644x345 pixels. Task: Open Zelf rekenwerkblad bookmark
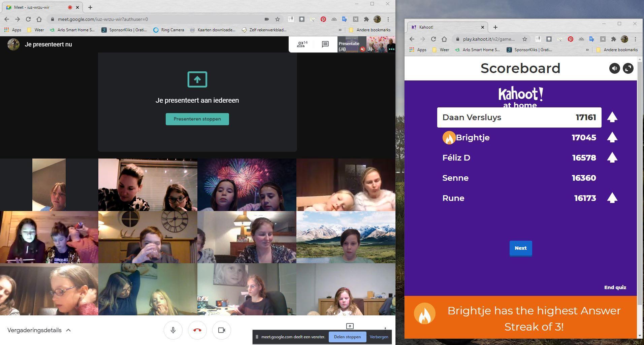pyautogui.click(x=264, y=30)
